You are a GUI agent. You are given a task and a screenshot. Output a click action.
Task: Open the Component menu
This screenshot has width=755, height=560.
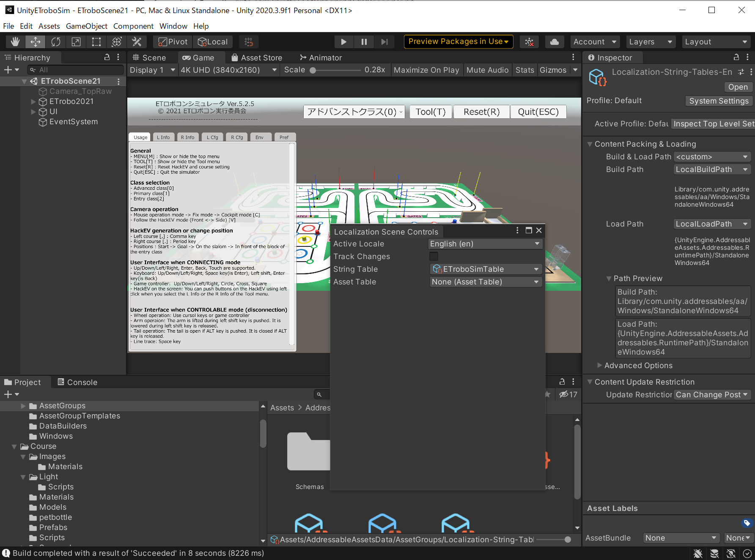pos(133,26)
